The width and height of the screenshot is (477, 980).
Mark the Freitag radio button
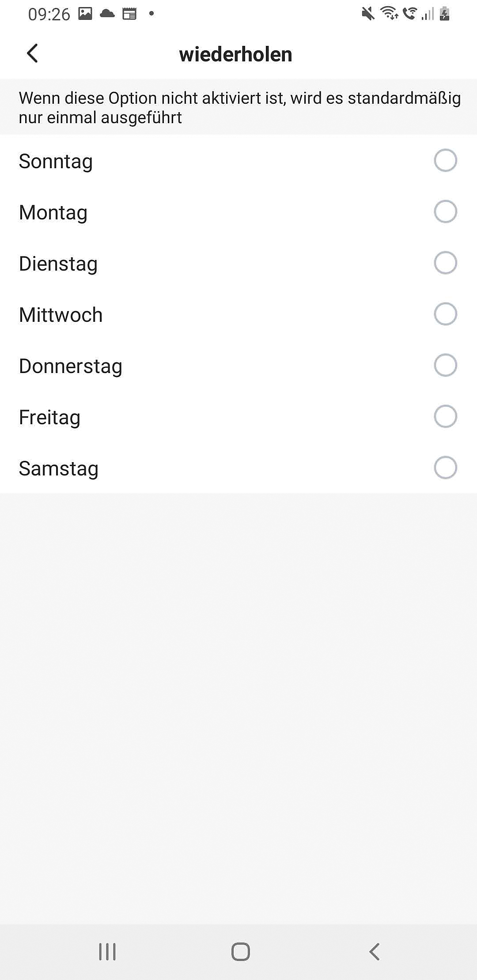pos(445,416)
